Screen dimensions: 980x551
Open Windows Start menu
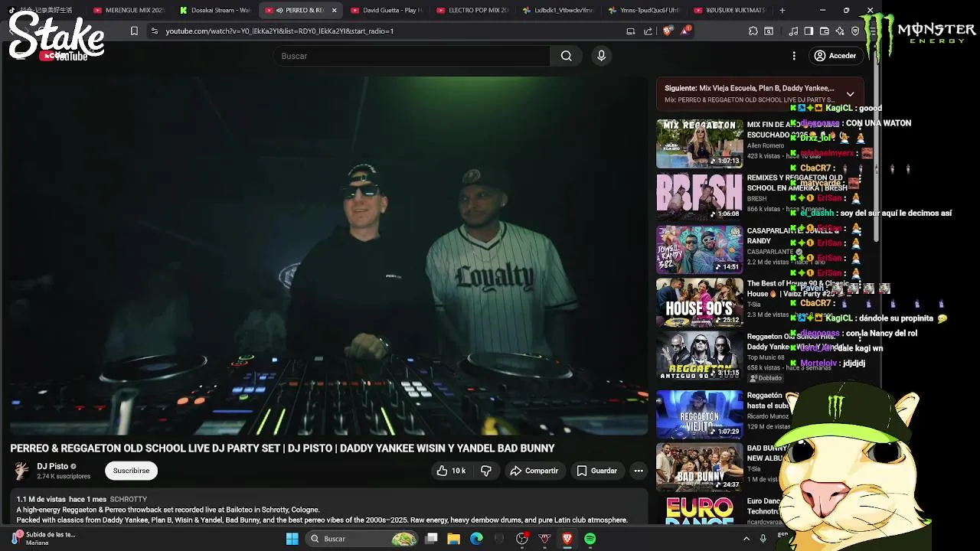coord(292,539)
